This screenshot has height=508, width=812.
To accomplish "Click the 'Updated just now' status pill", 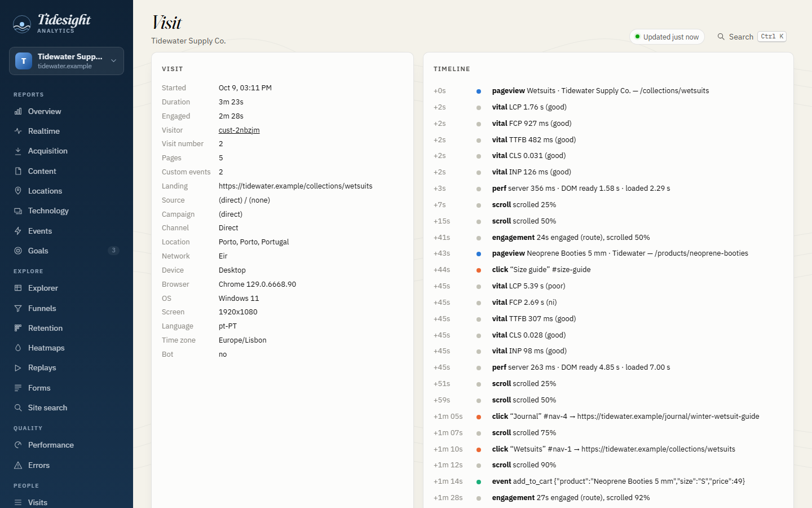I will tap(667, 37).
